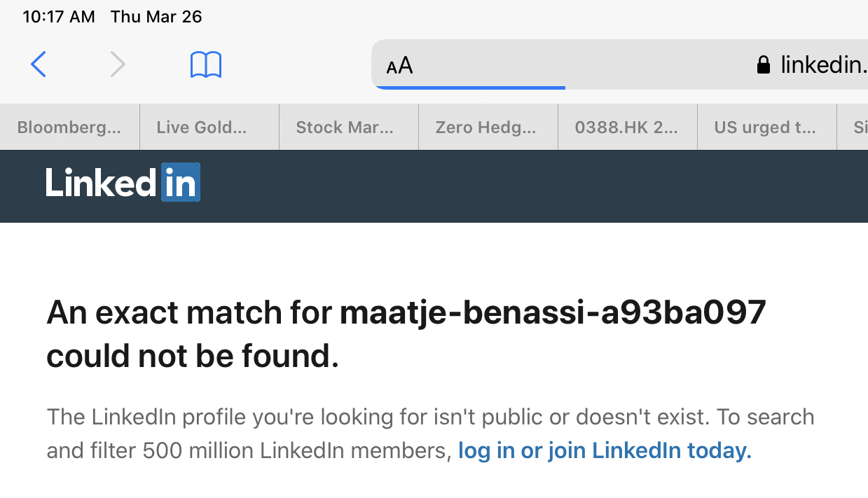
Task: Click the padlock icon in address bar
Action: [764, 65]
